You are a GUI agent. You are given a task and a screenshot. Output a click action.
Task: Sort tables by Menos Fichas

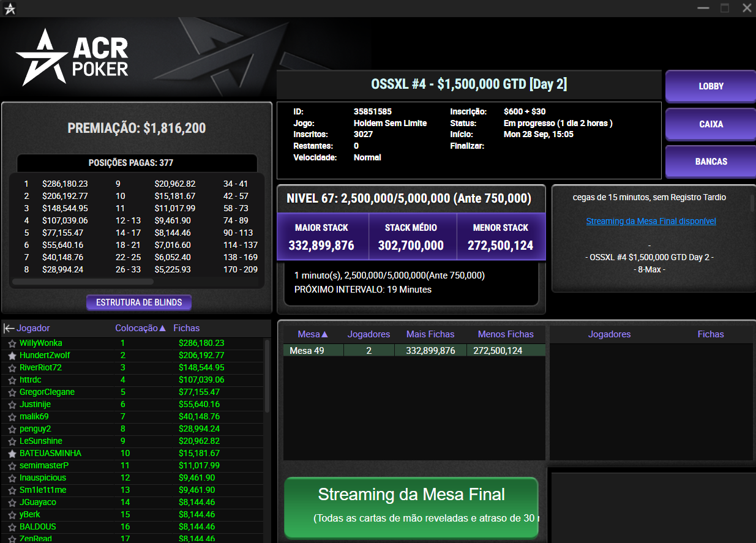coord(506,334)
